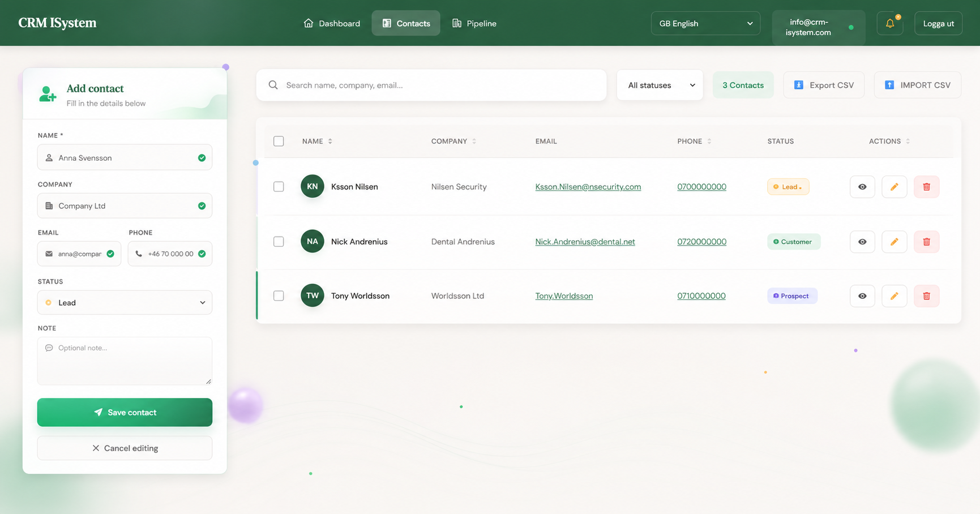Click the building icon in the Company field
The width and height of the screenshot is (980, 514).
coord(49,206)
